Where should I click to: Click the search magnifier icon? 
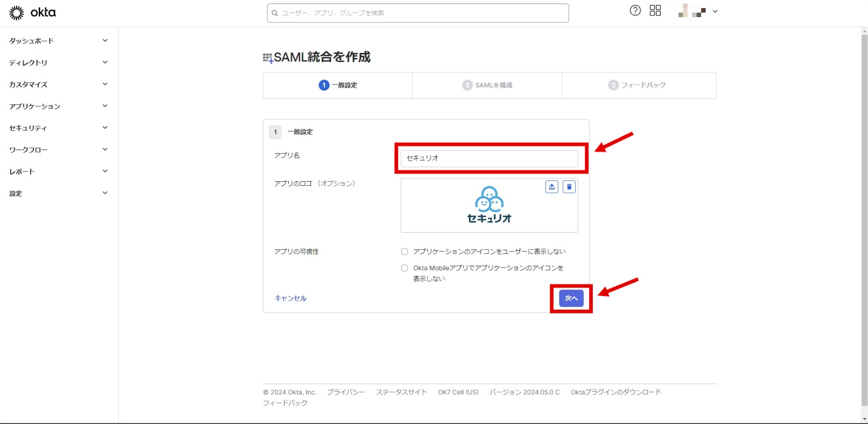275,13
